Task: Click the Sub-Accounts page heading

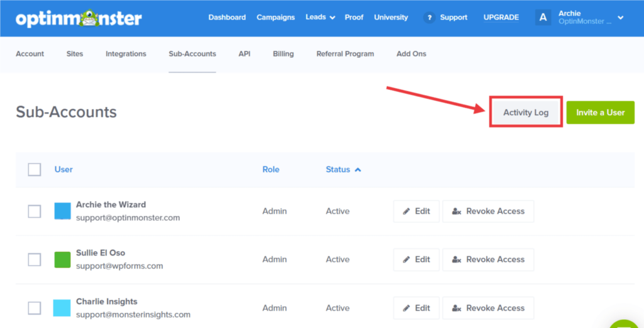Action: (x=66, y=112)
